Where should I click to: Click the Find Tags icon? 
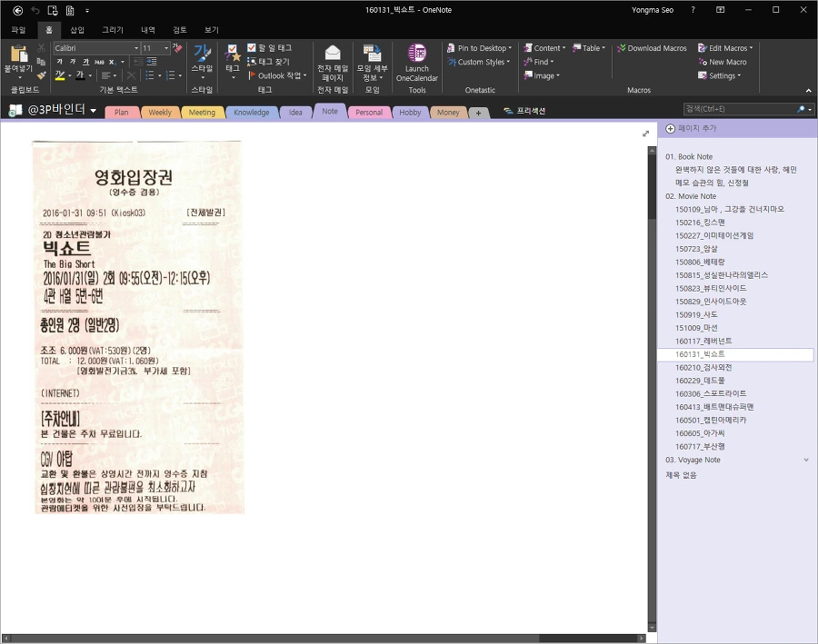(252, 62)
